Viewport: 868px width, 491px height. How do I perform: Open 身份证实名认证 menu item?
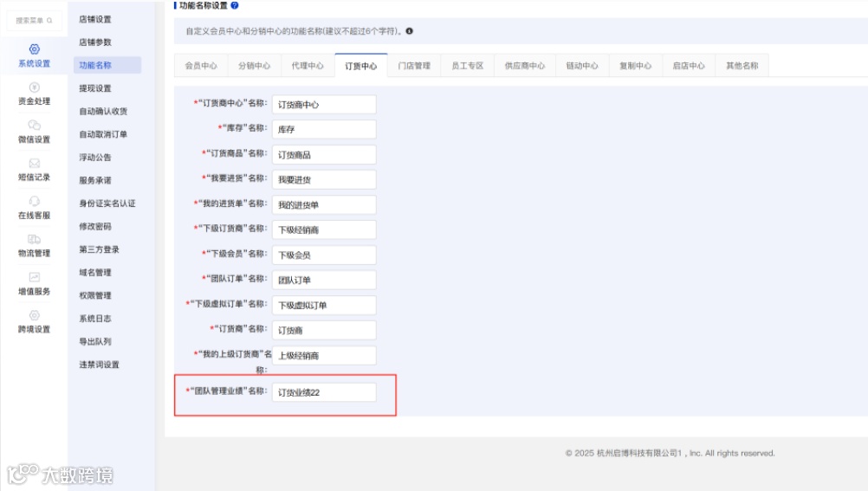click(x=107, y=204)
